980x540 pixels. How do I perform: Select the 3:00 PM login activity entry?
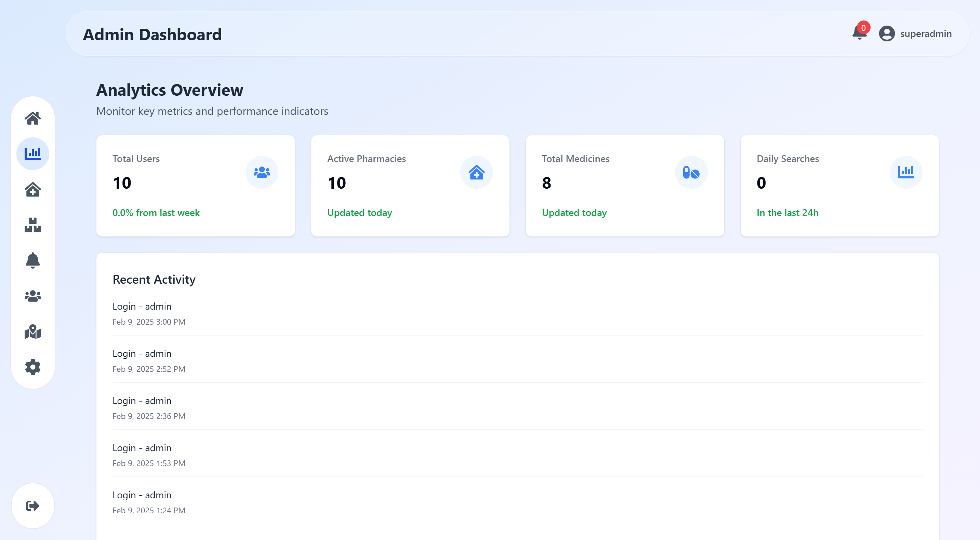click(149, 314)
